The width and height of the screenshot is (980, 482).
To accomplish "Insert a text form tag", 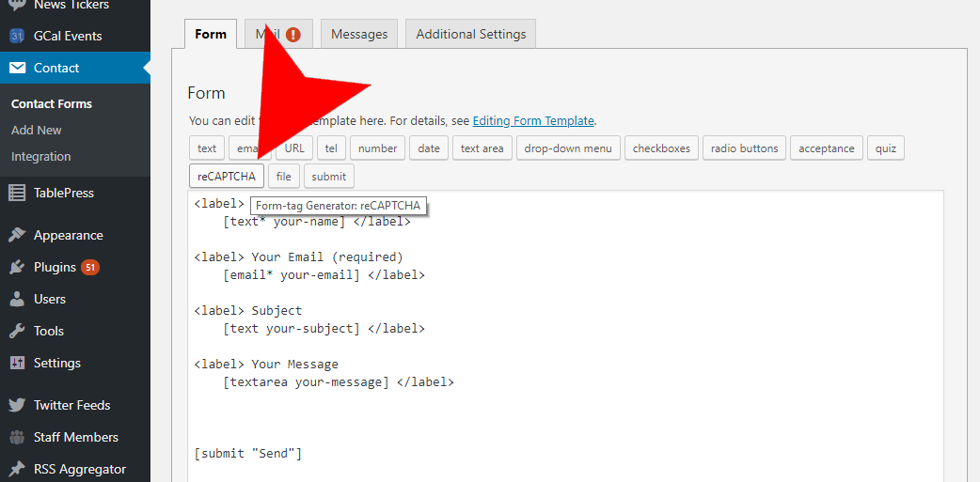I will 207,148.
